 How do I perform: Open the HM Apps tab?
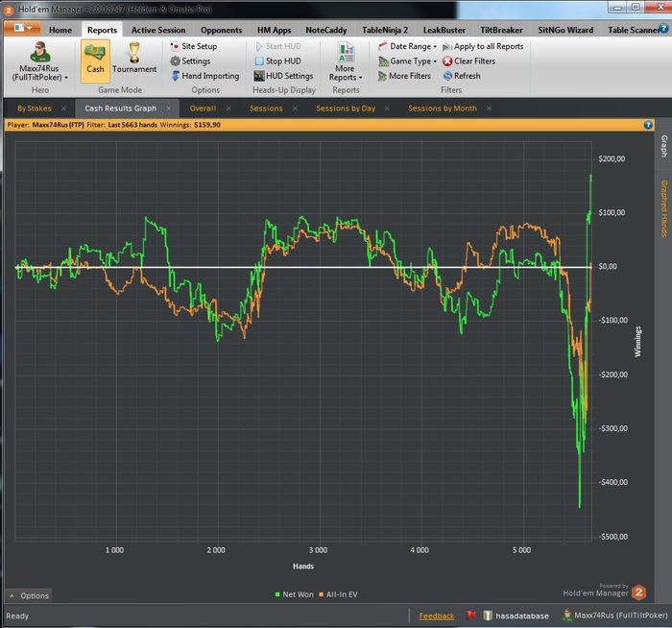(x=274, y=30)
